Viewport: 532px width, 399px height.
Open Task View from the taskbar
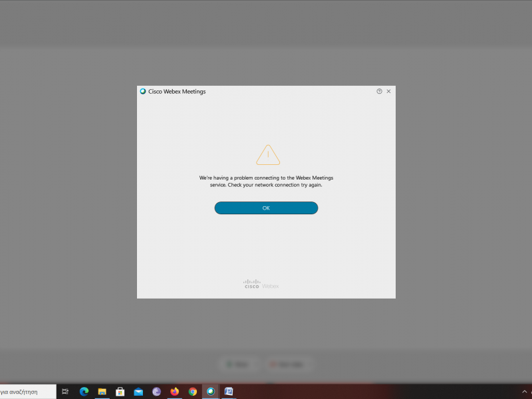pos(65,391)
